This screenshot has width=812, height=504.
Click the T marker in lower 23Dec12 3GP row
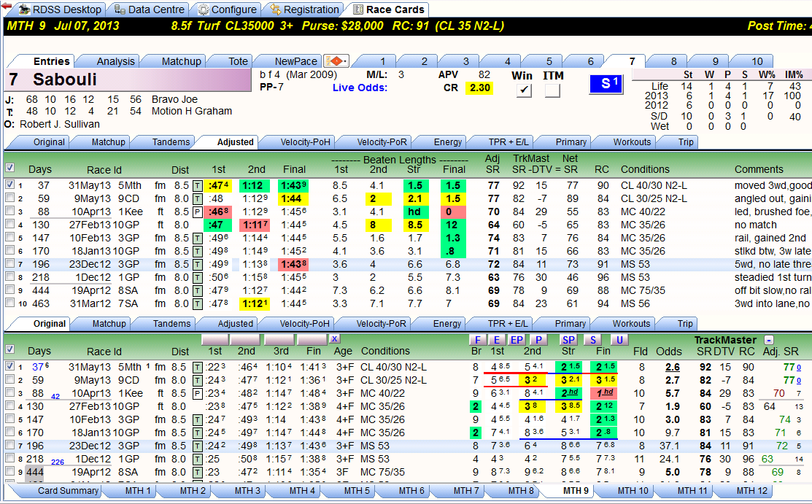click(197, 446)
